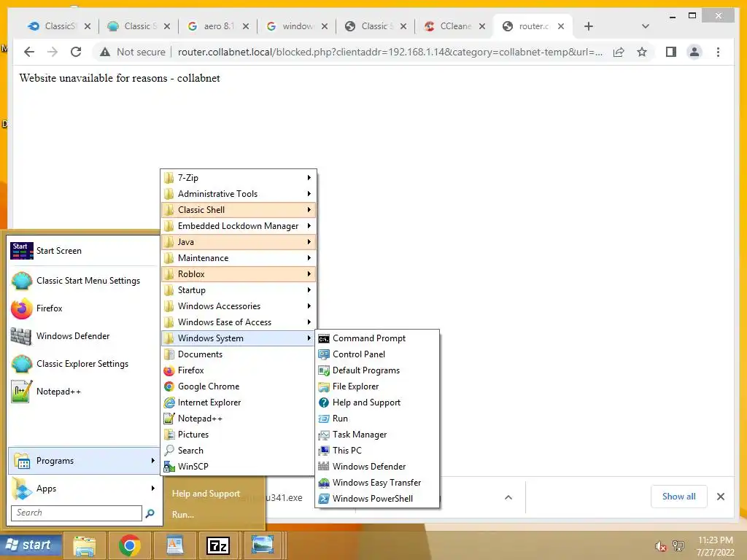Open pinned Windows Defender in start menu
The height and width of the screenshot is (560, 747).
83,336
